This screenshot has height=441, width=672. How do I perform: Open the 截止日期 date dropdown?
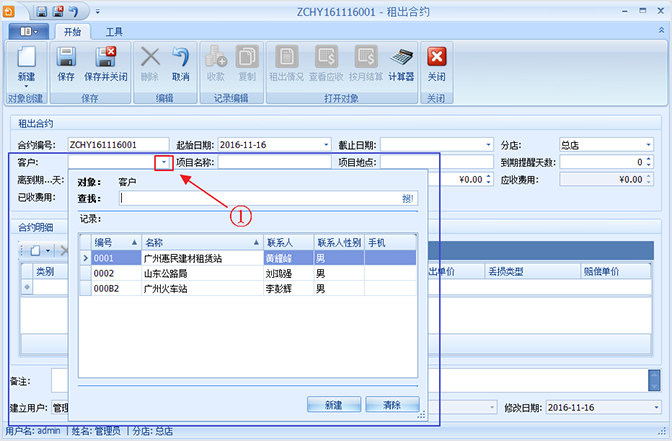pyautogui.click(x=488, y=144)
